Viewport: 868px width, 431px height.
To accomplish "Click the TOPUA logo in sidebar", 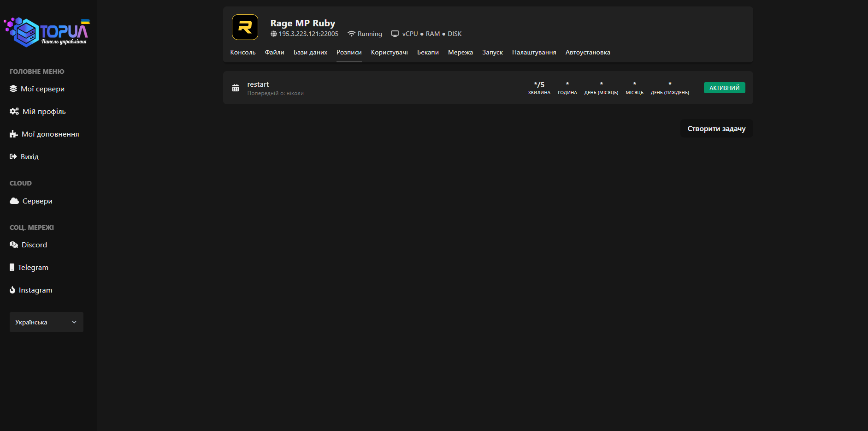I will [x=47, y=32].
